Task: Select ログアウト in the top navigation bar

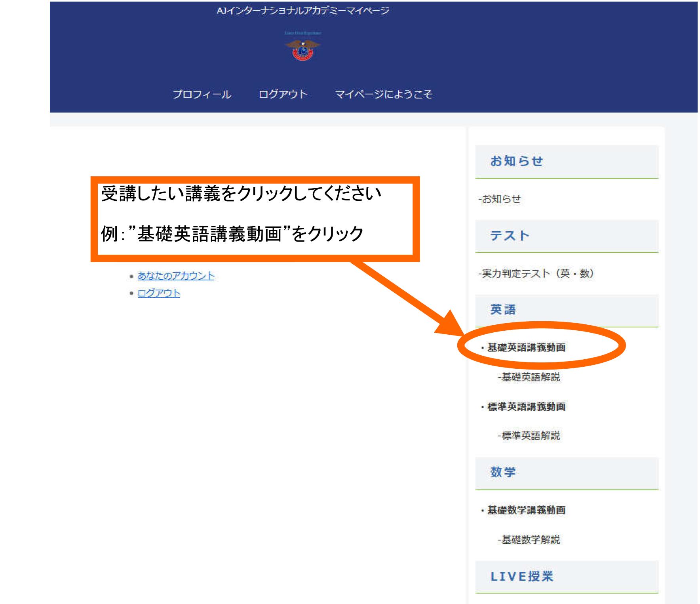Action: [x=283, y=95]
